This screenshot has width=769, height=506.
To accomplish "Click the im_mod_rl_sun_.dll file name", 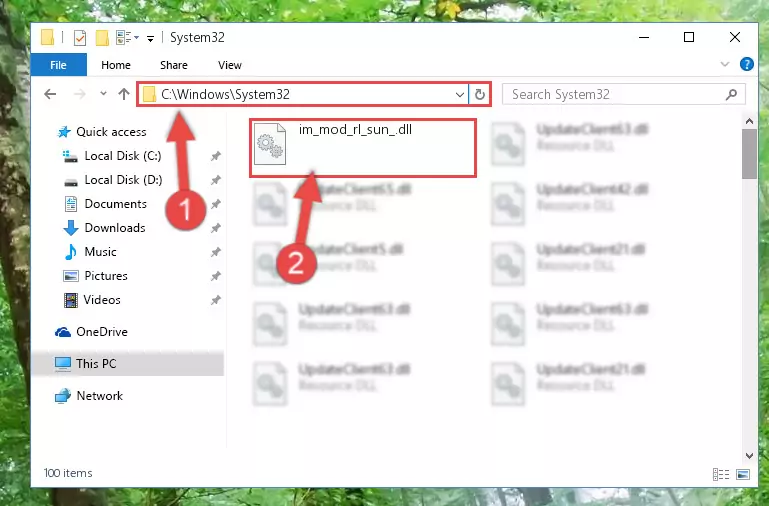I will coord(355,129).
